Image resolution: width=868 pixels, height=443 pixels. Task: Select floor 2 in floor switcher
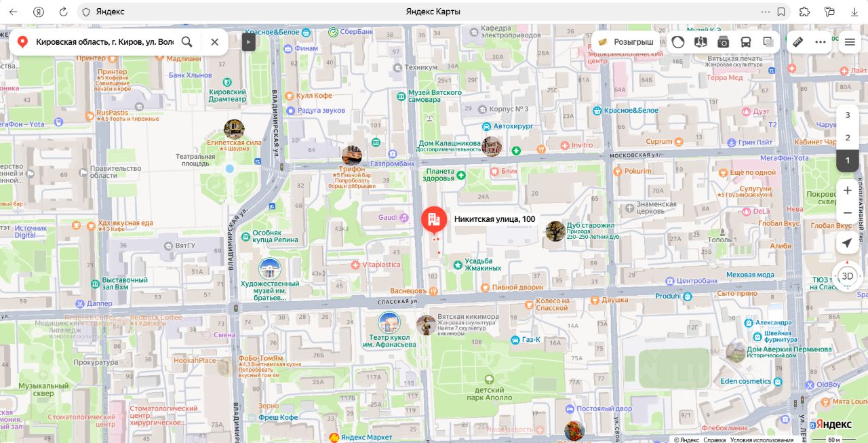click(x=848, y=138)
